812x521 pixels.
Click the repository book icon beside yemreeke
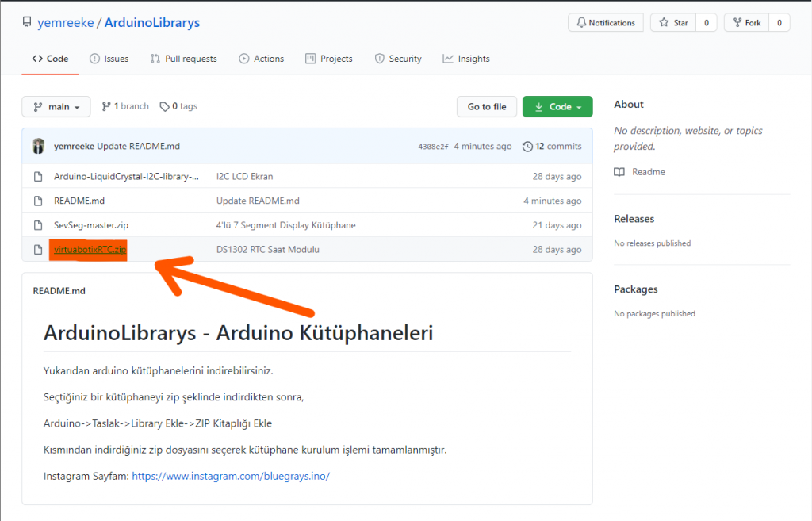click(x=26, y=21)
